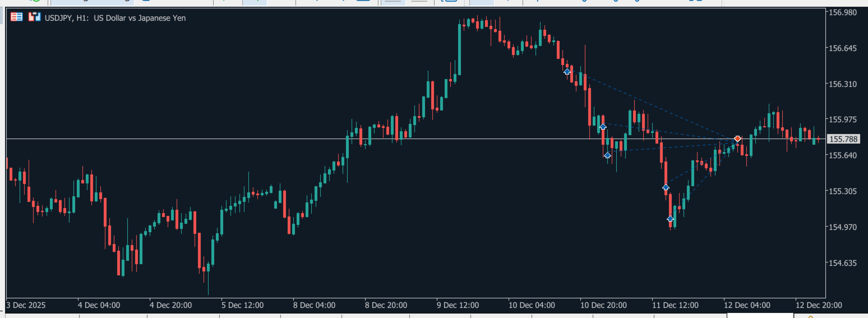Click the 3 Dec 2025 date label
Screen dimensions: 868x318
click(26, 305)
